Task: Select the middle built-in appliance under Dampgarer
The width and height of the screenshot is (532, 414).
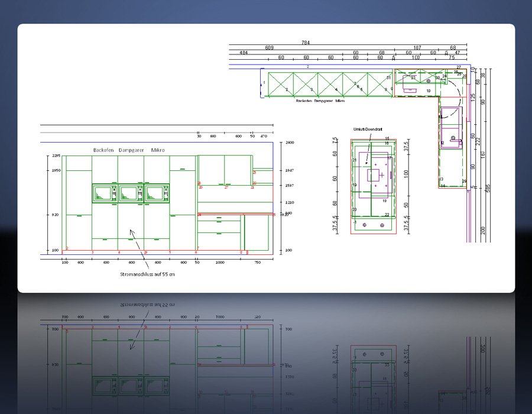Action: [131, 193]
